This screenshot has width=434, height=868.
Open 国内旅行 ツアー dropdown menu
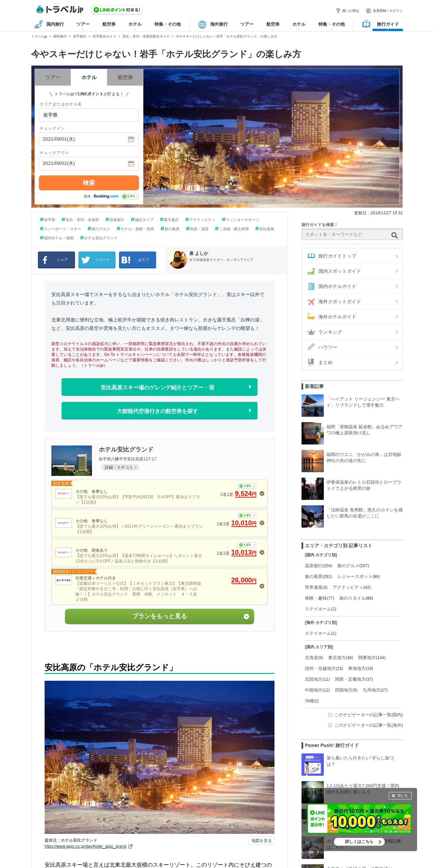coord(83,25)
